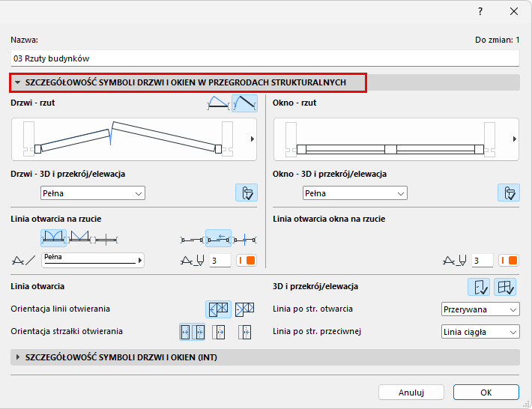Click 'Orientacja strzałki otwierania' label

click(x=67, y=331)
